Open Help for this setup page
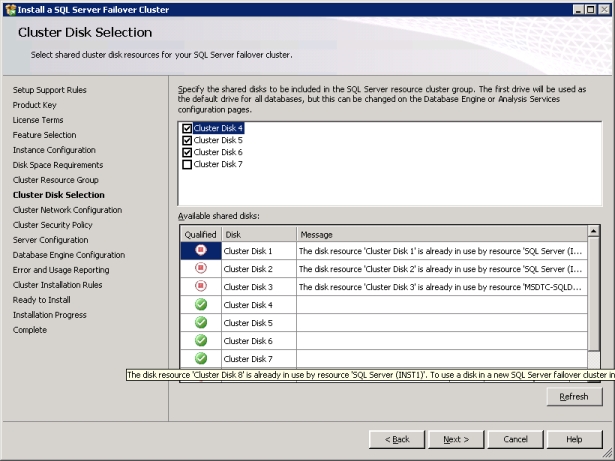The height and width of the screenshot is (461, 615). click(x=574, y=439)
